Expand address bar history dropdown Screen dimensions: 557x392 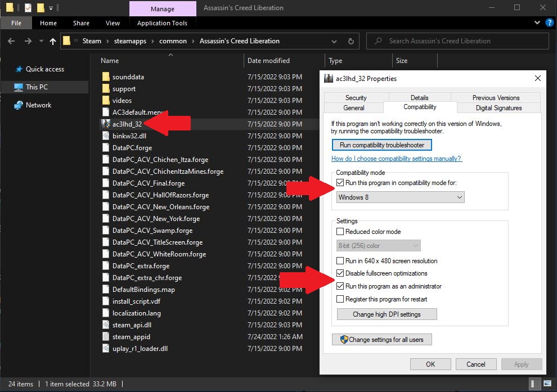(334, 41)
